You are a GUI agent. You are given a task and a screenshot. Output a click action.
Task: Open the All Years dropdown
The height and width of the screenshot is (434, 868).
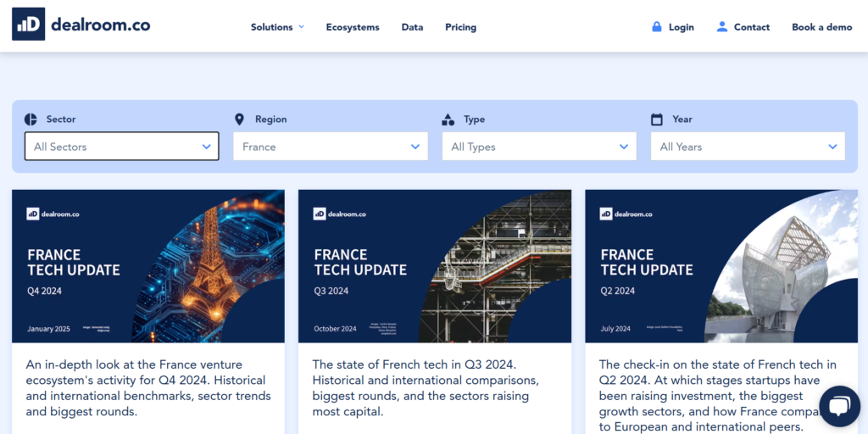[x=748, y=147]
